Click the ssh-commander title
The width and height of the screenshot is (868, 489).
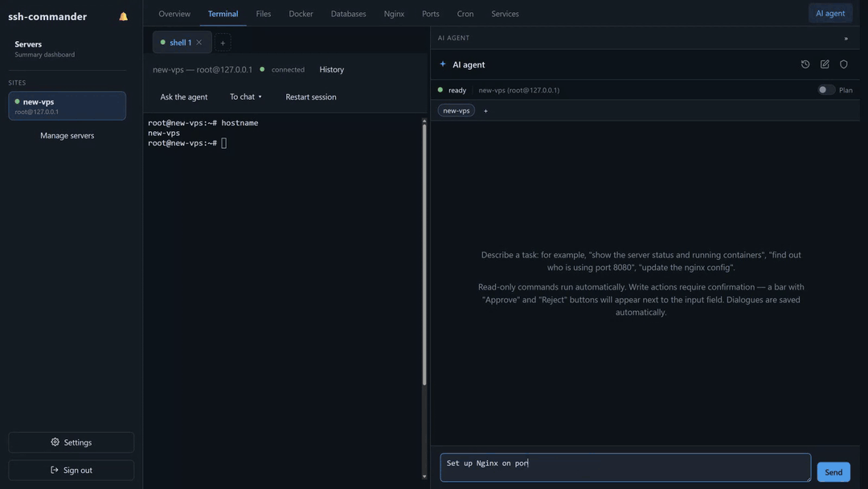(x=47, y=17)
